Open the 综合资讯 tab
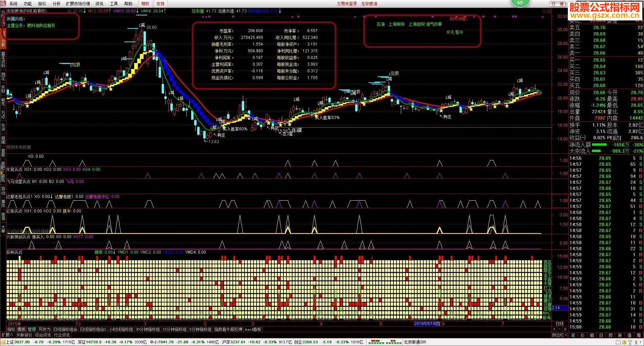This screenshot has height=346, width=644. [x=43, y=335]
